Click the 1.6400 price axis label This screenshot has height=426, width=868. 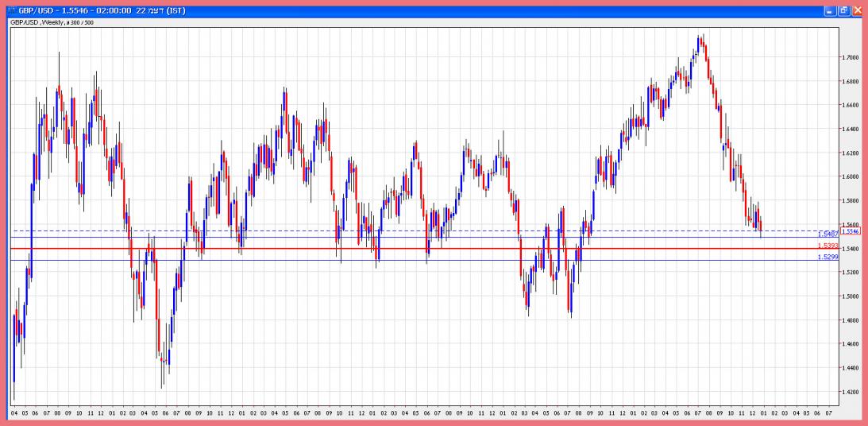tap(851, 129)
